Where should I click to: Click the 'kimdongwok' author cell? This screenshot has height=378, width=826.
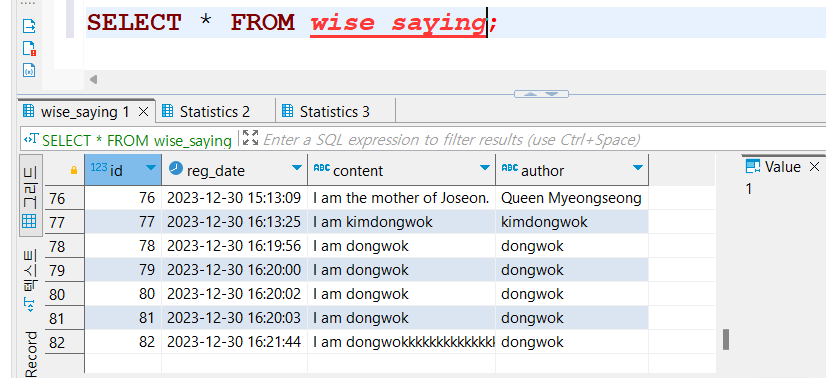point(572,222)
